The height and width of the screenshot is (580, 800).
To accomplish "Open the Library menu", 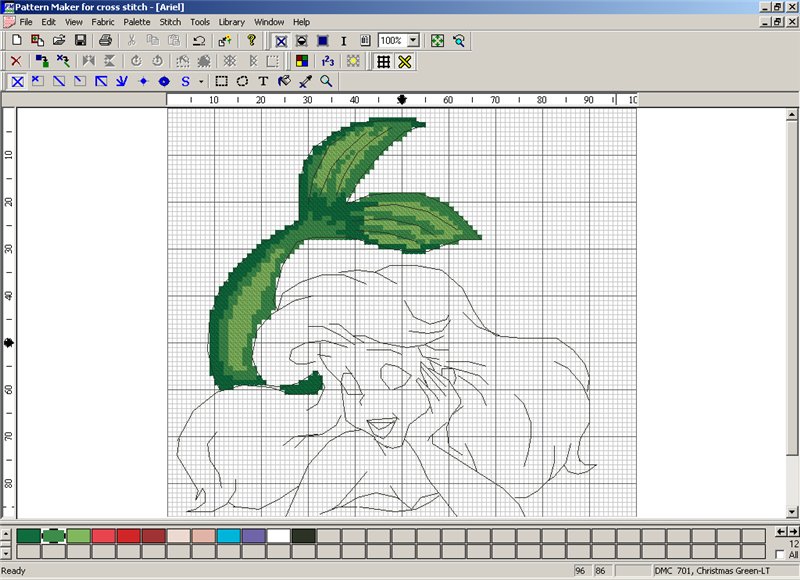I will click(x=232, y=22).
